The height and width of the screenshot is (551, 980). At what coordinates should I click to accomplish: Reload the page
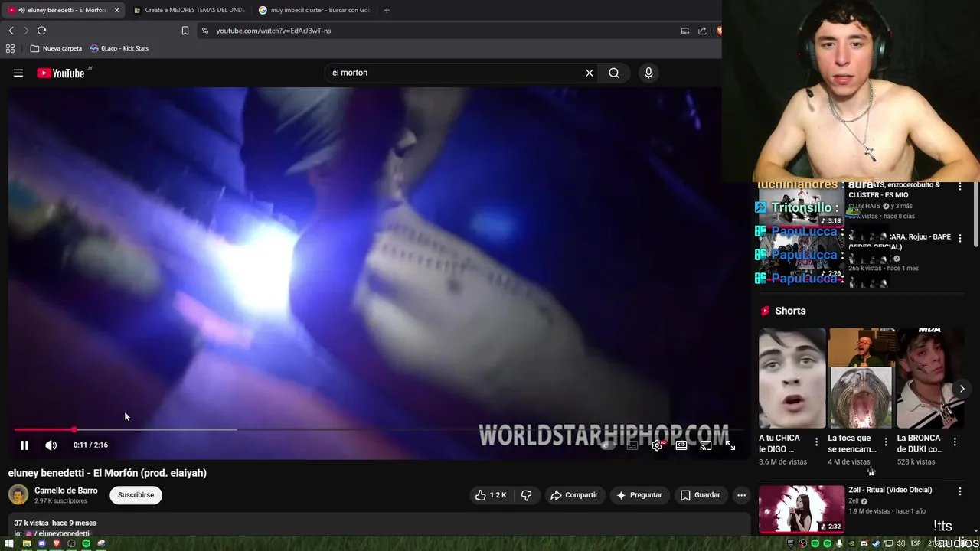(41, 31)
